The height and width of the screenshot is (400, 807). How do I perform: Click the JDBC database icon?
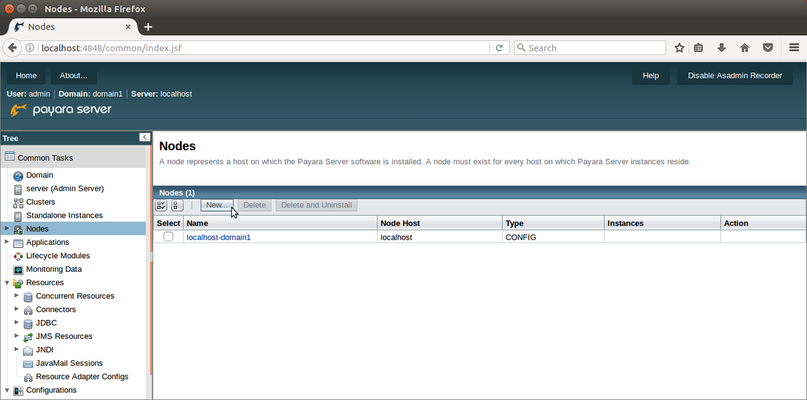[x=28, y=323]
